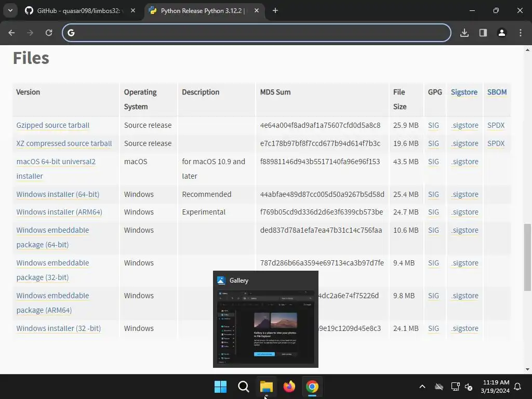Click the page vertical scrollbar thumb
The width and height of the screenshot is (532, 399).
(x=527, y=257)
